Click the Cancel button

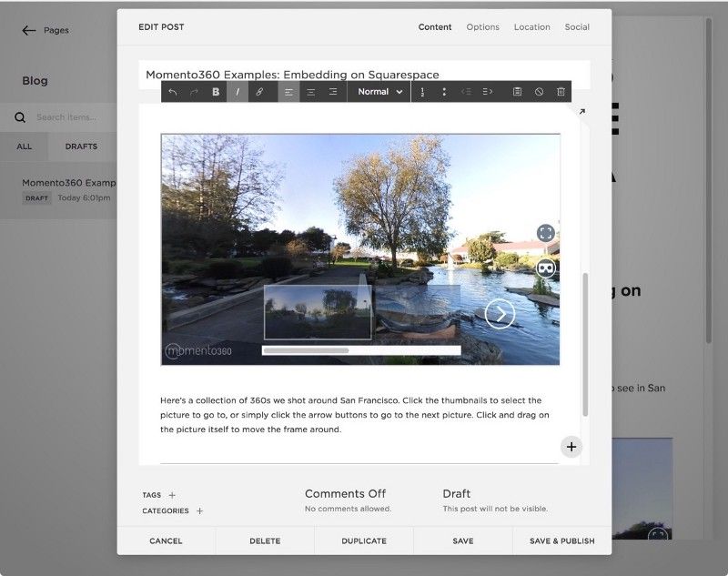(x=166, y=541)
